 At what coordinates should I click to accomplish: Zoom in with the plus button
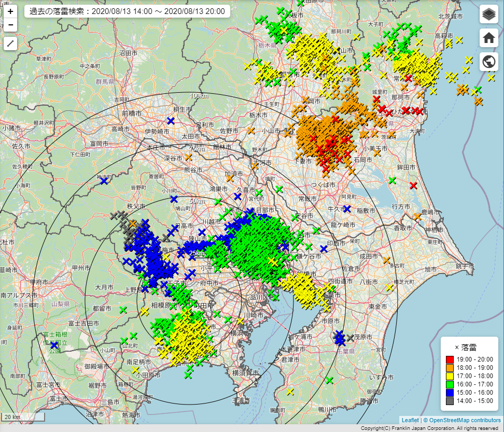tap(10, 11)
